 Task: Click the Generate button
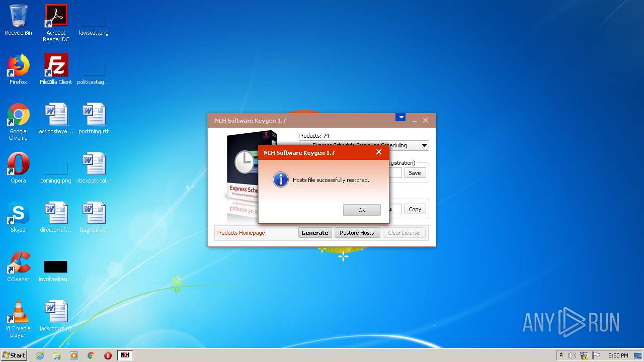[x=315, y=233]
